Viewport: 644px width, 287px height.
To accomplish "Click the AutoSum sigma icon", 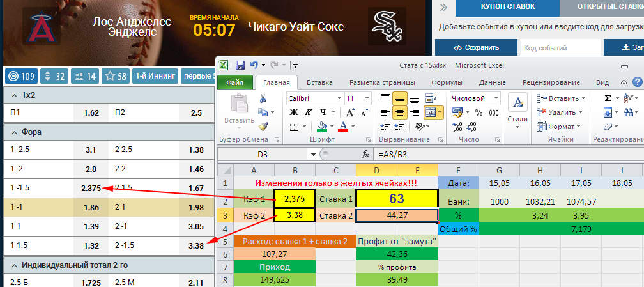I will point(608,98).
